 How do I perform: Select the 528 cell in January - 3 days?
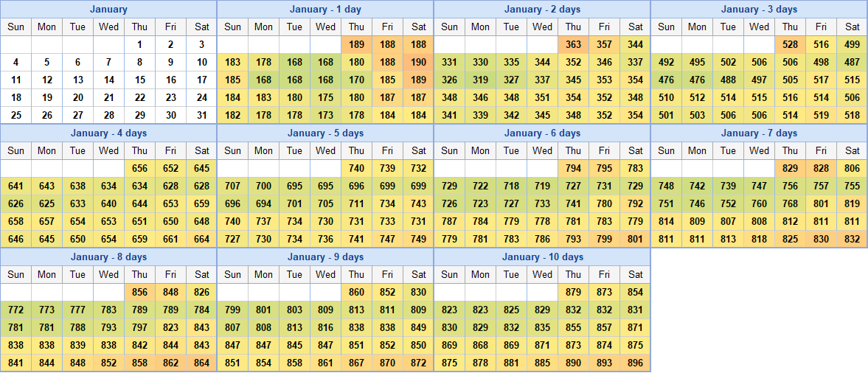(x=790, y=44)
